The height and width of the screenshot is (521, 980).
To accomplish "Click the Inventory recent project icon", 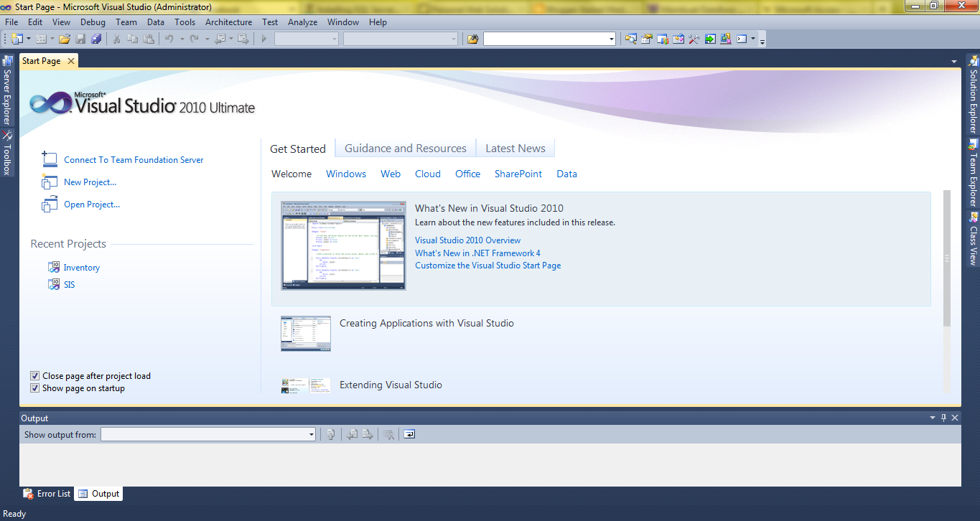I will pyautogui.click(x=54, y=267).
